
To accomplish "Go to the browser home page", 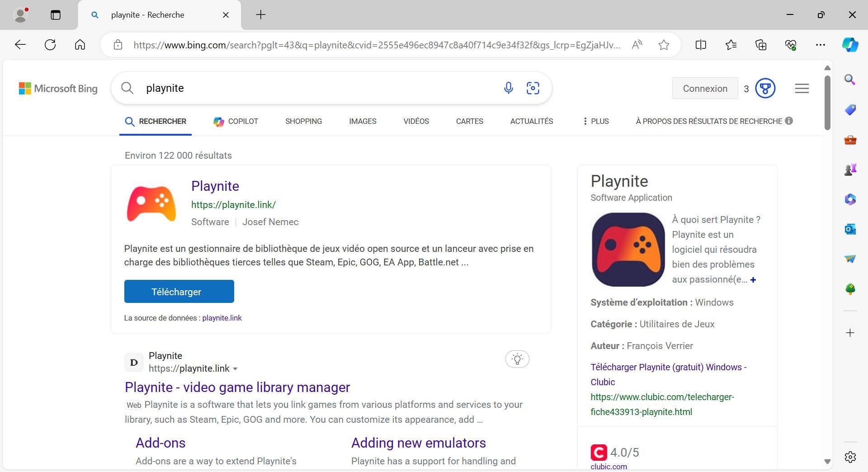I will [x=80, y=45].
